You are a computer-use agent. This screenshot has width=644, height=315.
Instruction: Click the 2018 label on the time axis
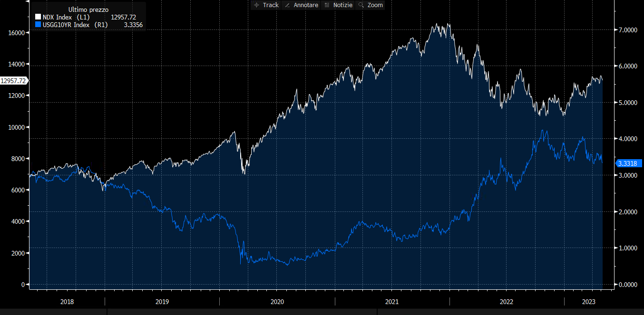point(67,302)
